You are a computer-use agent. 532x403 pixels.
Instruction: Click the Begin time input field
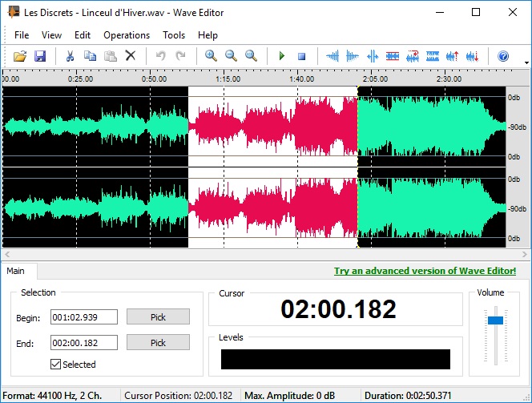tap(84, 316)
